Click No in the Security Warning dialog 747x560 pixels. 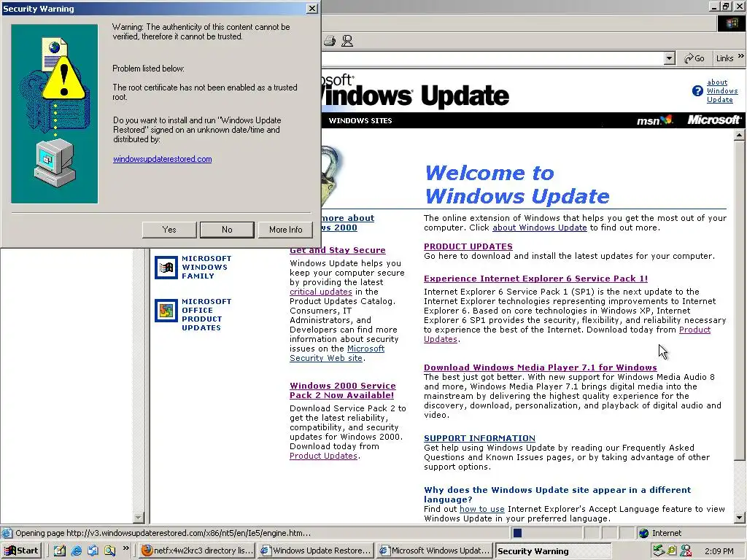pos(227,230)
